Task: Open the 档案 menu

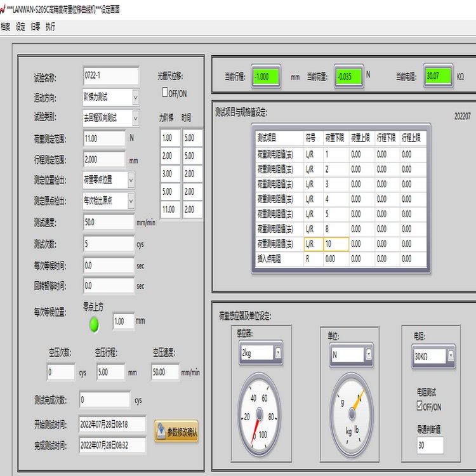Action: (6, 27)
